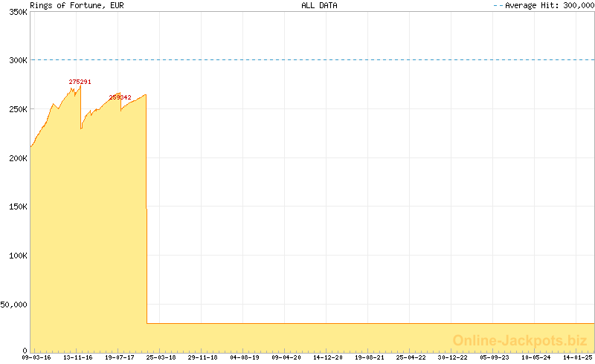Click the 350K y-axis label
This screenshot has height=364, width=595.
(16, 12)
